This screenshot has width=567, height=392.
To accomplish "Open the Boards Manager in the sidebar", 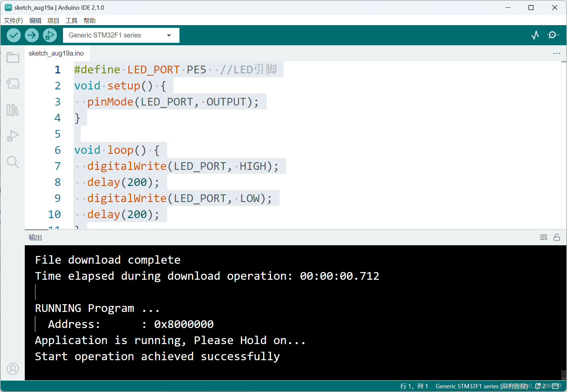I will [13, 83].
